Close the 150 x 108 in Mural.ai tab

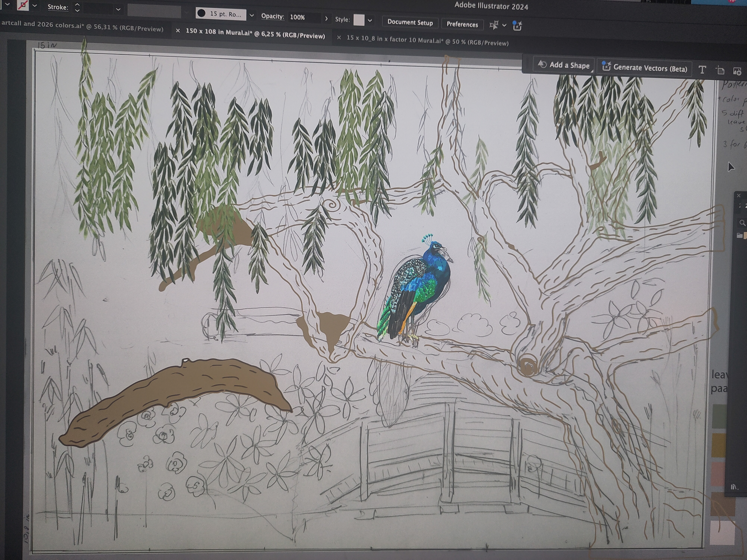(178, 31)
